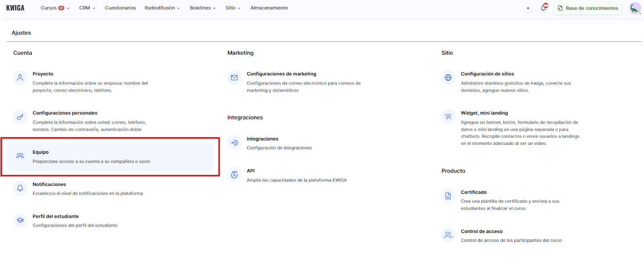Open the Equipo settings link
The width and height of the screenshot is (644, 266).
pos(41,152)
